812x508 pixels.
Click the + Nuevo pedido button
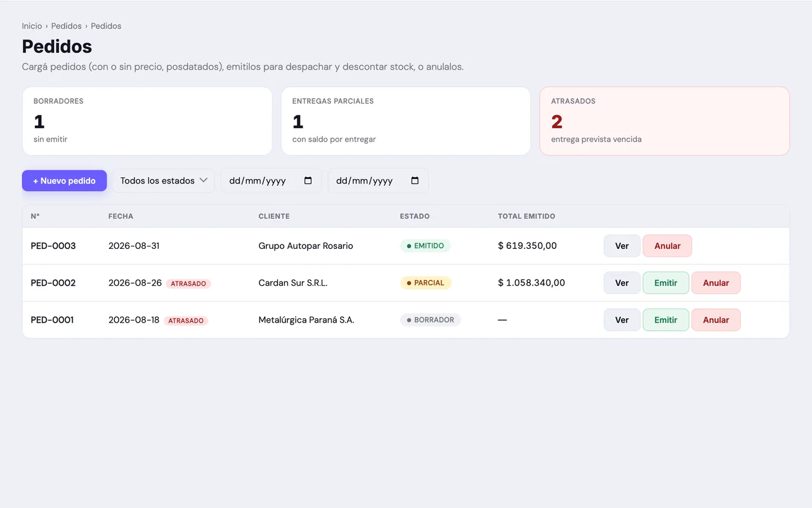click(x=64, y=181)
